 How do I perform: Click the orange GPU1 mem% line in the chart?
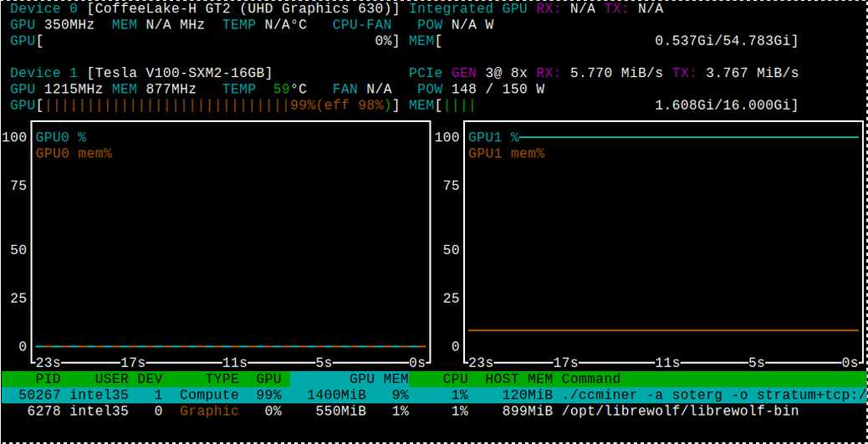pos(663,330)
